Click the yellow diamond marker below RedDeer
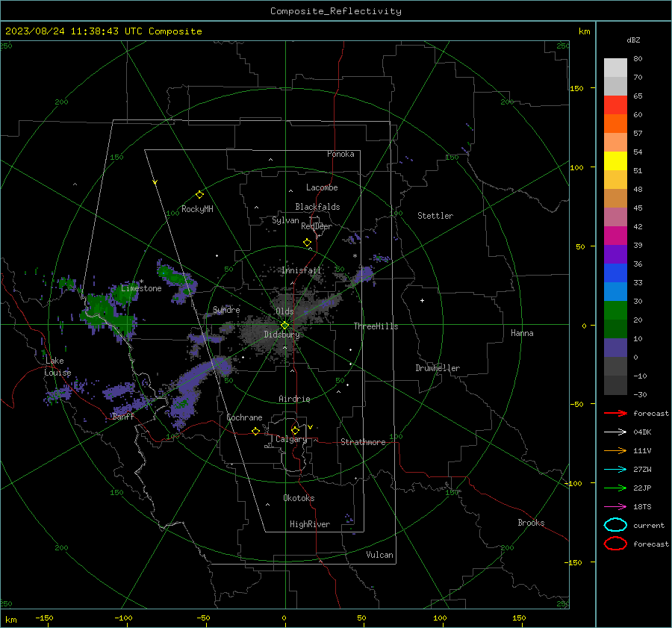This screenshot has width=672, height=628. [307, 243]
